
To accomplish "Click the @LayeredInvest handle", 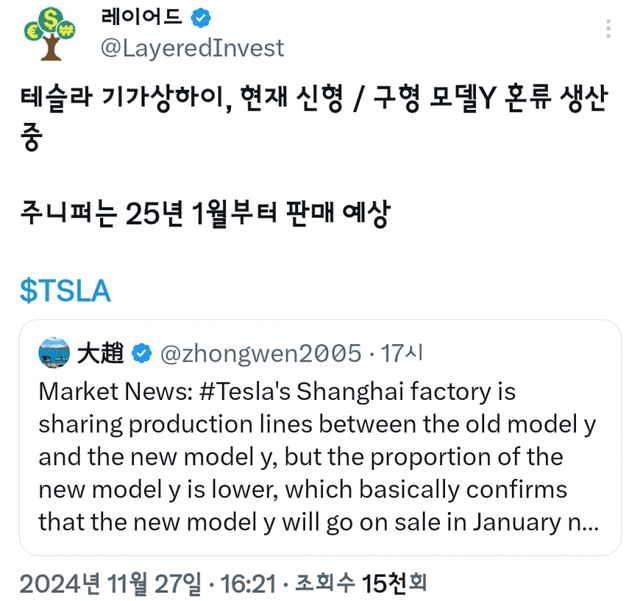I will (193, 48).
